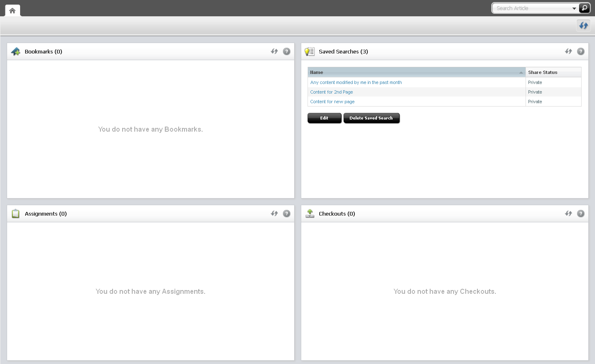The image size is (595, 364).
Task: Click the Delete Saved Search button
Action: tap(372, 118)
